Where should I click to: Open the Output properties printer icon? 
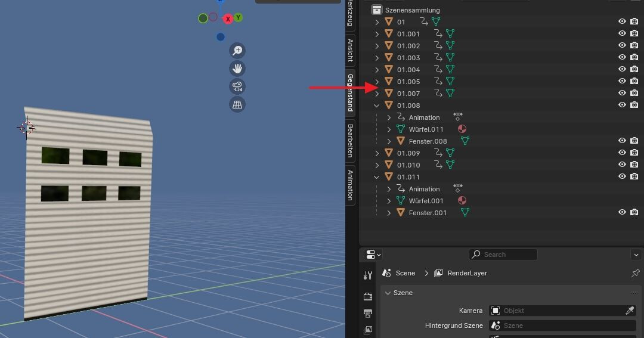[367, 314]
